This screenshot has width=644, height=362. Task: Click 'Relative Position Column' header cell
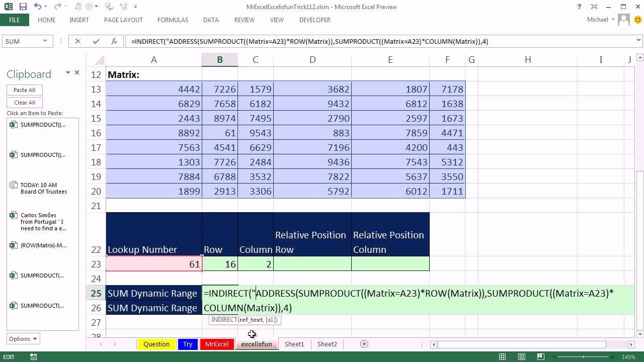[390, 235]
